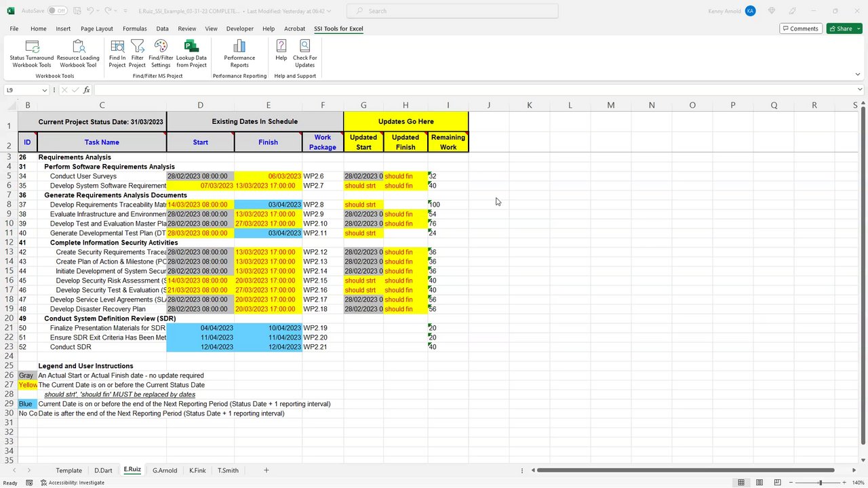This screenshot has width=868, height=488.
Task: Open the Share dropdown arrow
Action: [858, 28]
